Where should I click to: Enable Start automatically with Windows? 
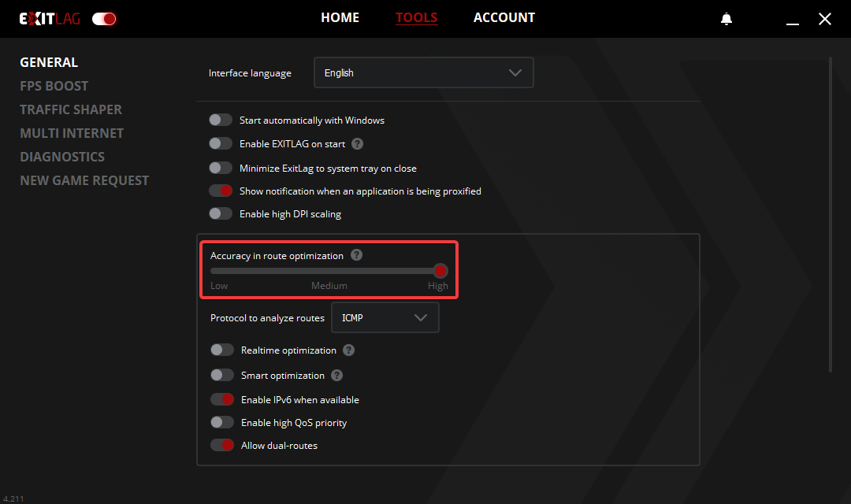tap(221, 120)
